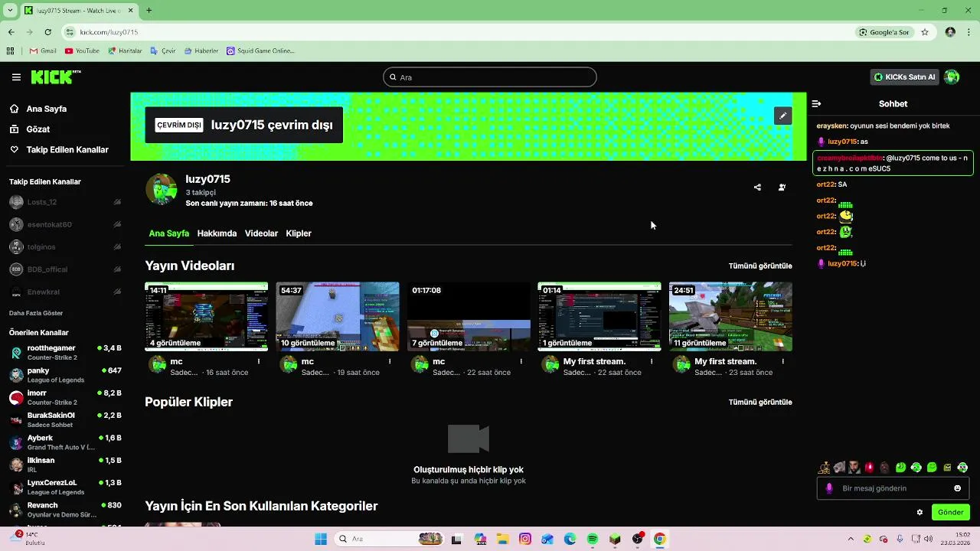Switch to the Videolar tab
Image resolution: width=980 pixels, height=551 pixels.
click(261, 233)
